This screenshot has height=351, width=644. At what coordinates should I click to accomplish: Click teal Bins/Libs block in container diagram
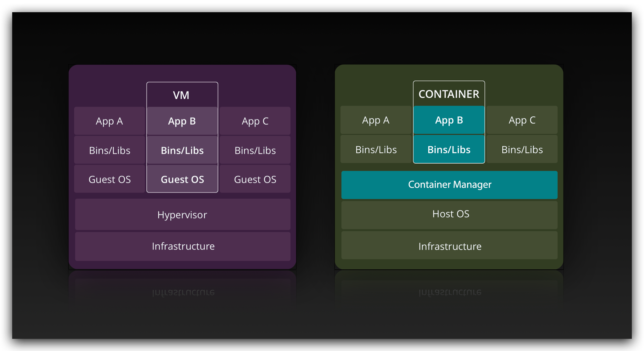click(x=449, y=149)
